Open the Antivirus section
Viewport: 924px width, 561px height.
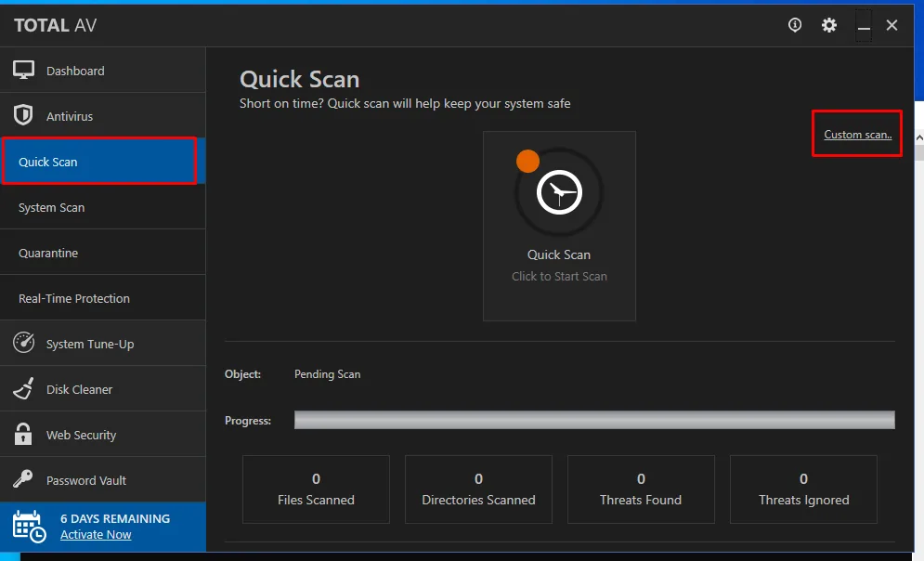(102, 115)
